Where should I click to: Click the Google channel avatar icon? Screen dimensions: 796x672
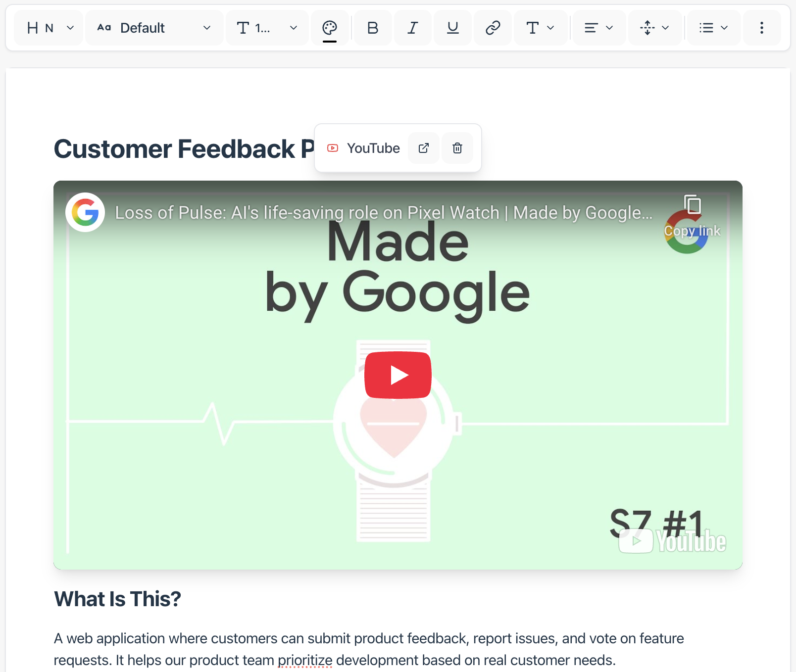point(85,212)
